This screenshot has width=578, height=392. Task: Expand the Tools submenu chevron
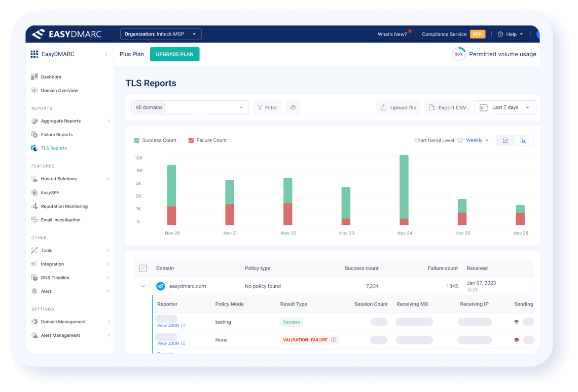pos(109,250)
